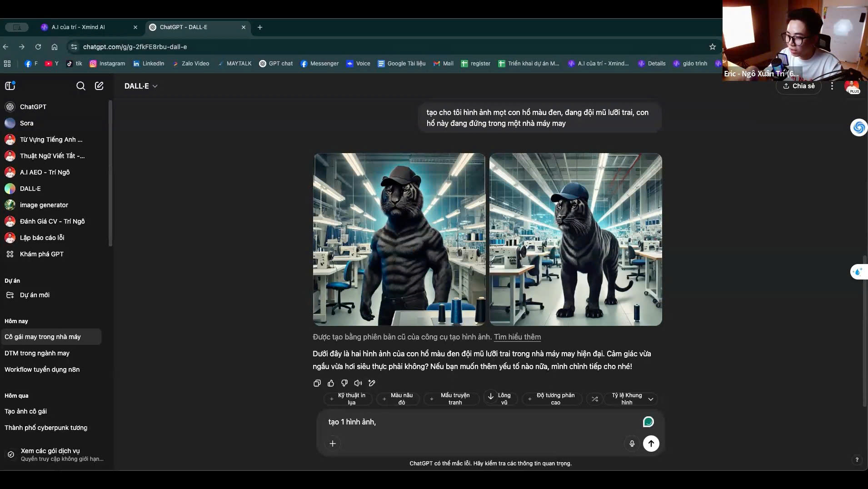Click the plus attach icon in composer
868x489 pixels.
(333, 444)
